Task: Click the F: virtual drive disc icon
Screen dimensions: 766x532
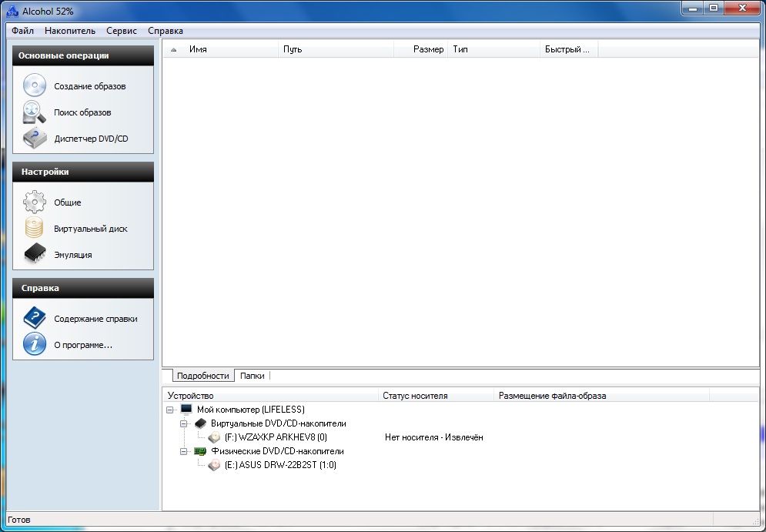Action: [214, 437]
